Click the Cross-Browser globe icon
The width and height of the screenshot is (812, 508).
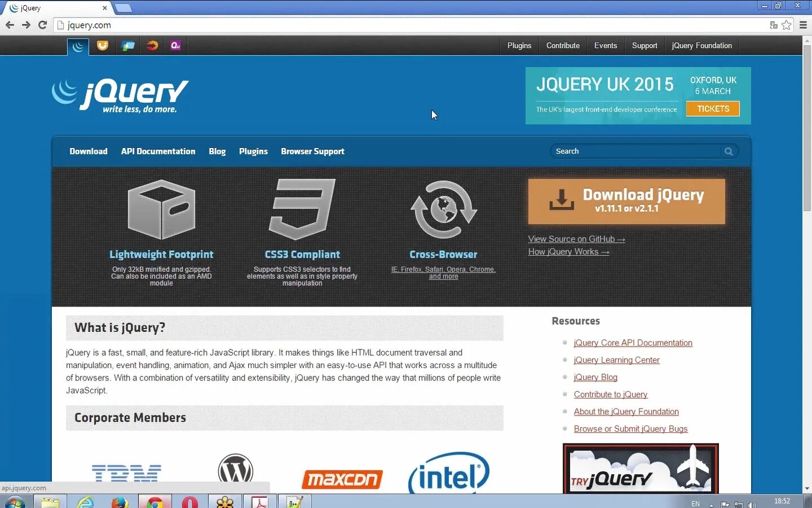pyautogui.click(x=444, y=209)
